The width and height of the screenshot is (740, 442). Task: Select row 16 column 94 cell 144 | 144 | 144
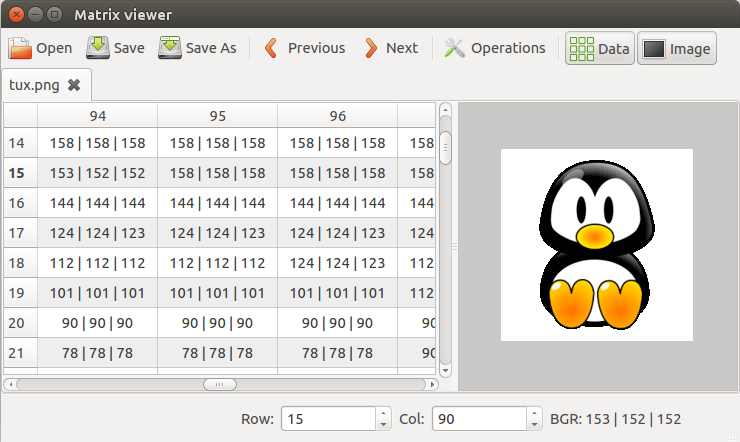click(98, 203)
